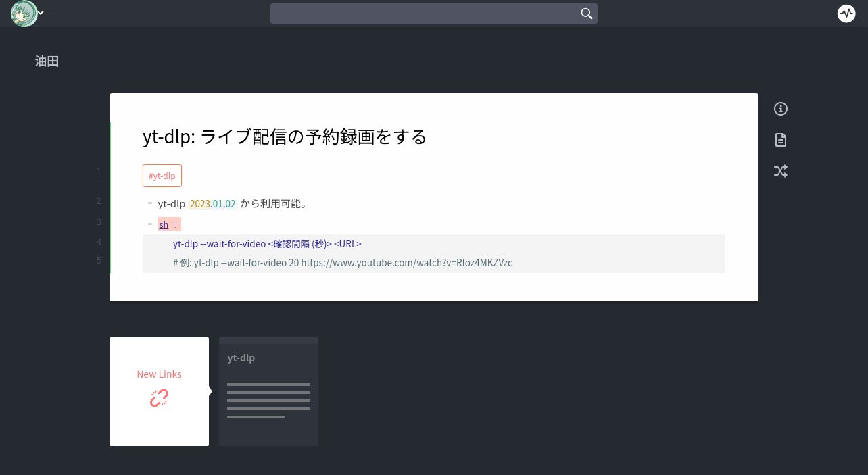Open the page document icon
868x475 pixels.
tap(781, 140)
